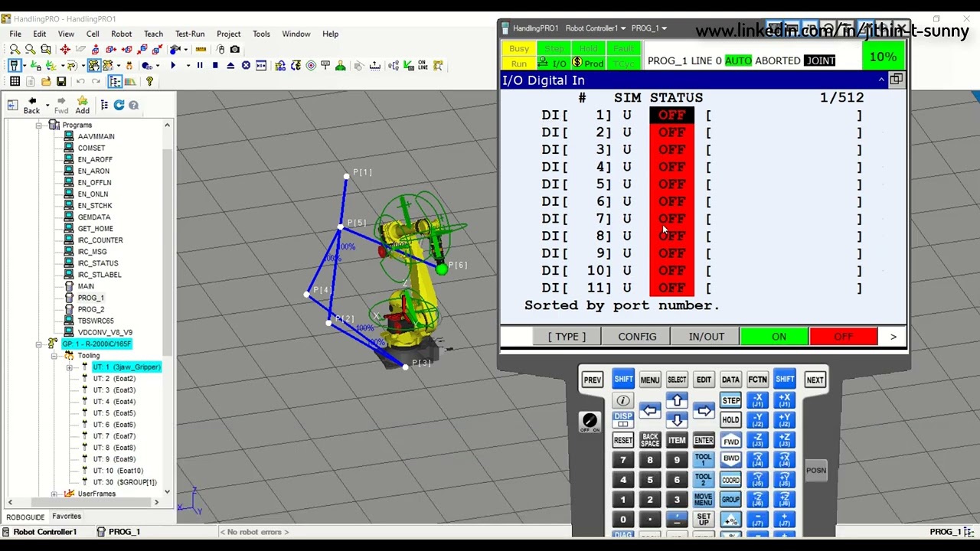980x551 pixels.
Task: Click MENU key on teach pendant
Action: tap(650, 380)
